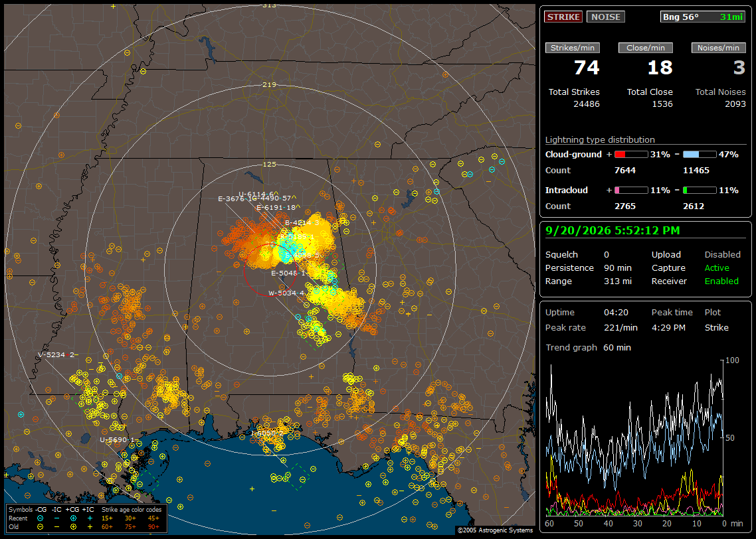Click the positive cloud-ground red percentage bar
The image size is (756, 539).
click(x=631, y=155)
